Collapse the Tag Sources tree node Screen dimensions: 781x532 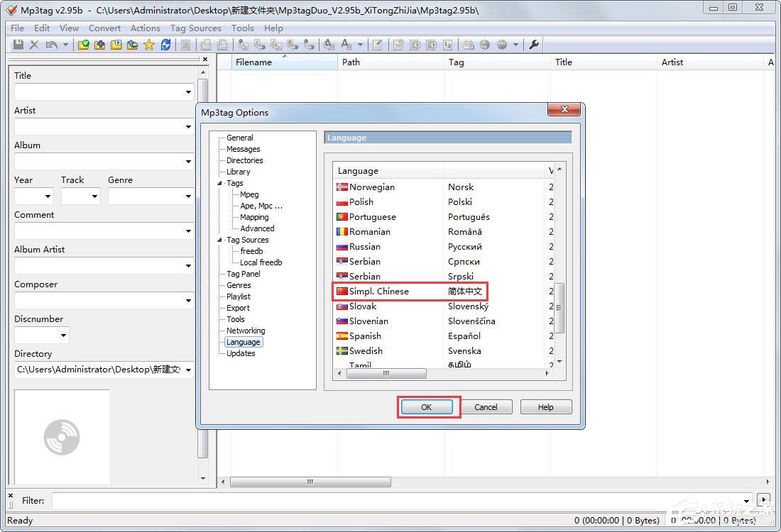tap(220, 240)
